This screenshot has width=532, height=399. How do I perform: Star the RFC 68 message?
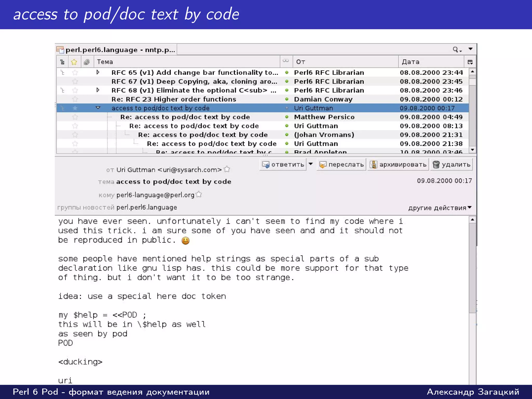click(75, 90)
